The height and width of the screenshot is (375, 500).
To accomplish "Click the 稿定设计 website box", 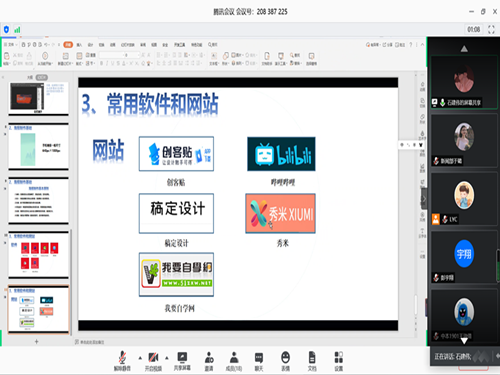I will click(176, 213).
